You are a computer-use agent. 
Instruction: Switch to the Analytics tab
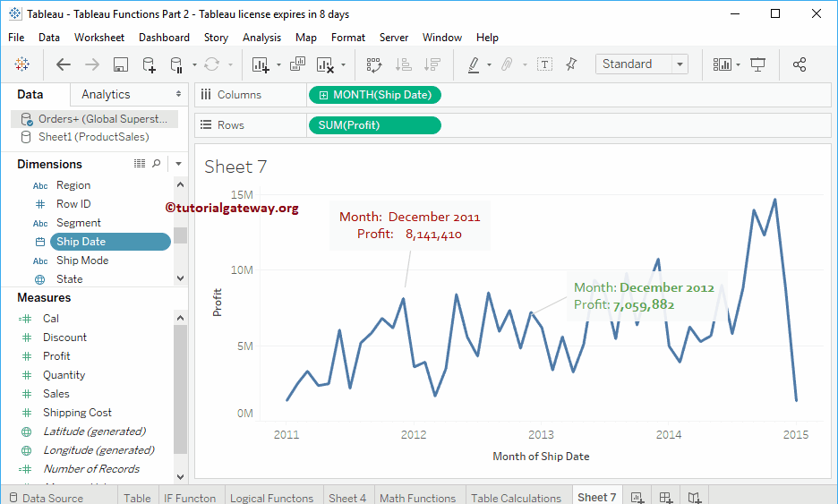tap(106, 95)
